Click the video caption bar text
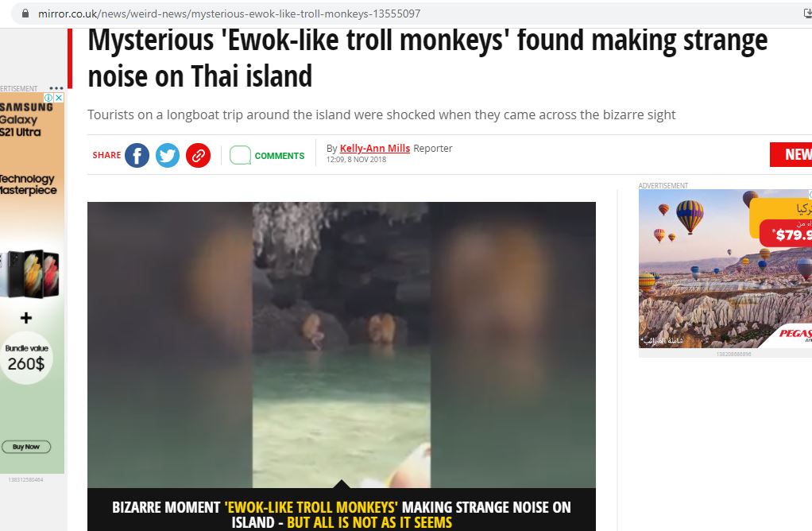Screen dimensions: 812x531 tap(342, 514)
